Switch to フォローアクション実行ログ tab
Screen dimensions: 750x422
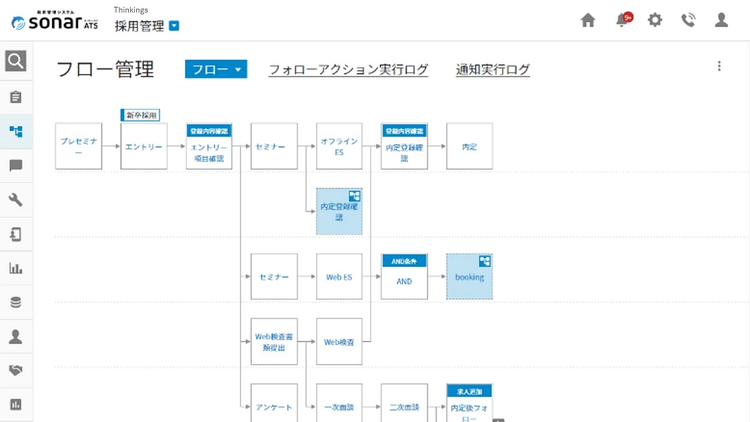tap(348, 70)
